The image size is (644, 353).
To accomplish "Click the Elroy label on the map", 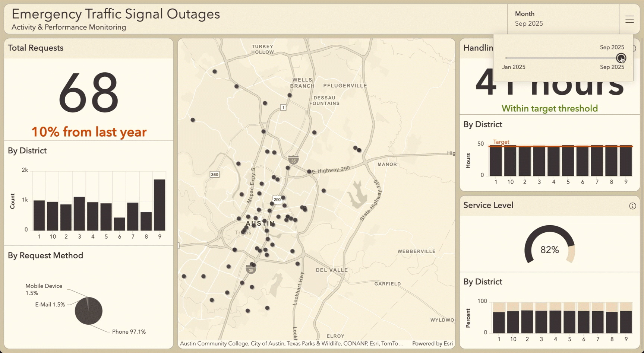I will pyautogui.click(x=335, y=336).
